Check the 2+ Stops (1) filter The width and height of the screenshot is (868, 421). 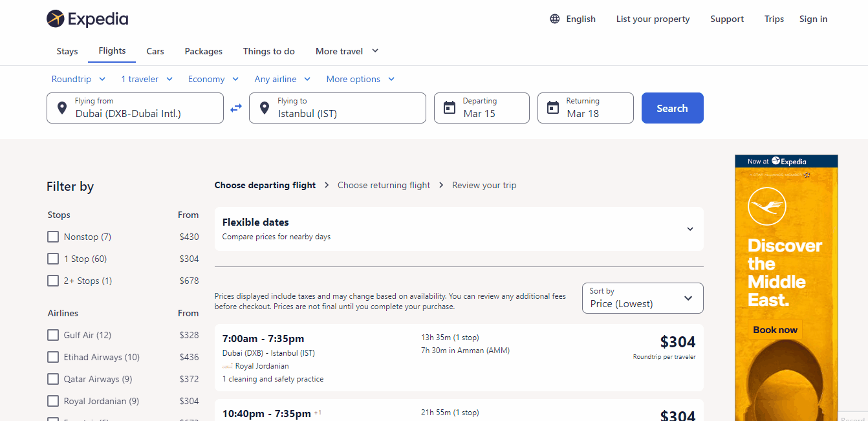[53, 281]
